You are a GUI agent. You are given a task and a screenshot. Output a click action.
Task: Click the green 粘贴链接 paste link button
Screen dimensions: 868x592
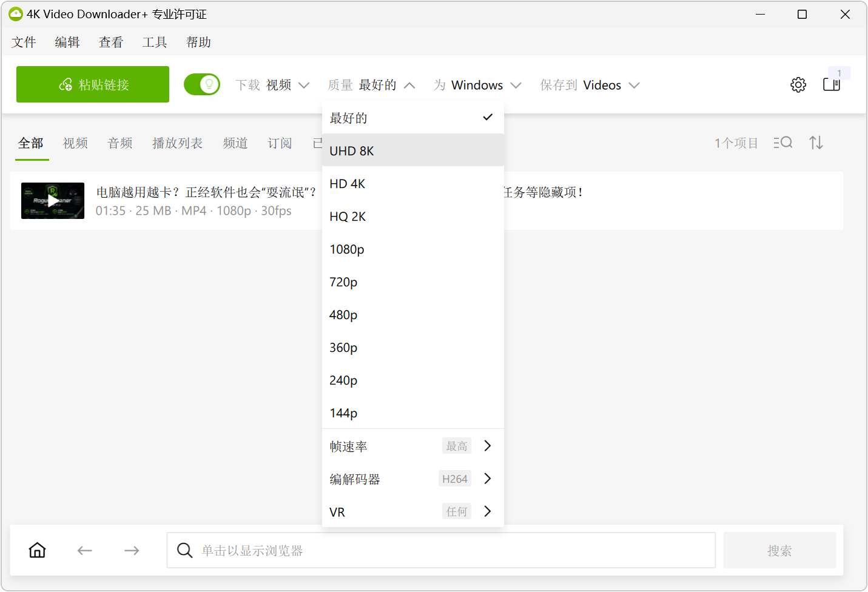point(93,84)
